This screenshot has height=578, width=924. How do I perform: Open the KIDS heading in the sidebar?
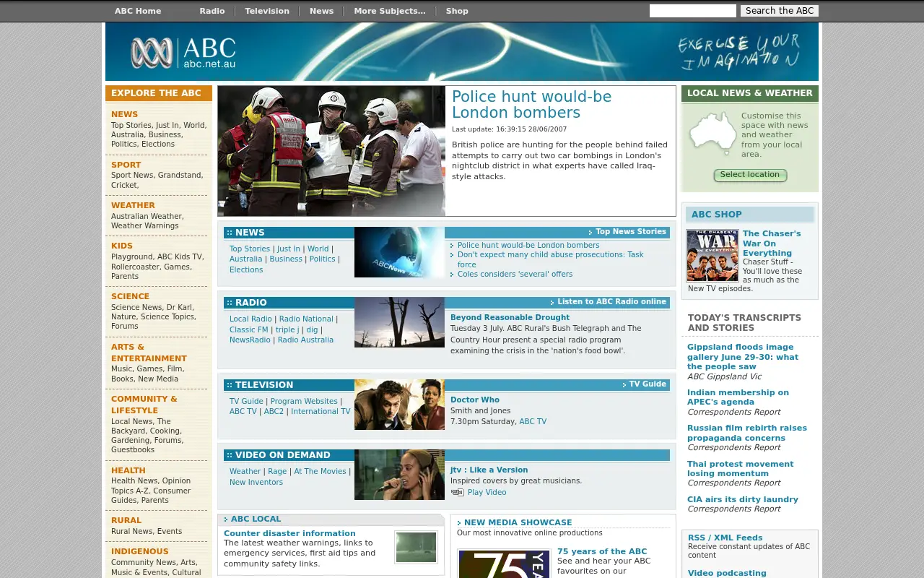(122, 246)
